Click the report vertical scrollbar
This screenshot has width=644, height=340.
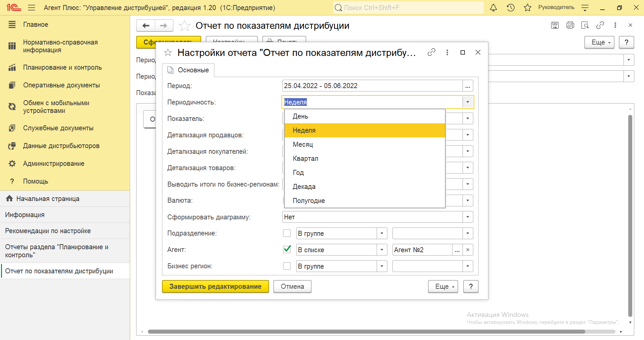pos(630,216)
